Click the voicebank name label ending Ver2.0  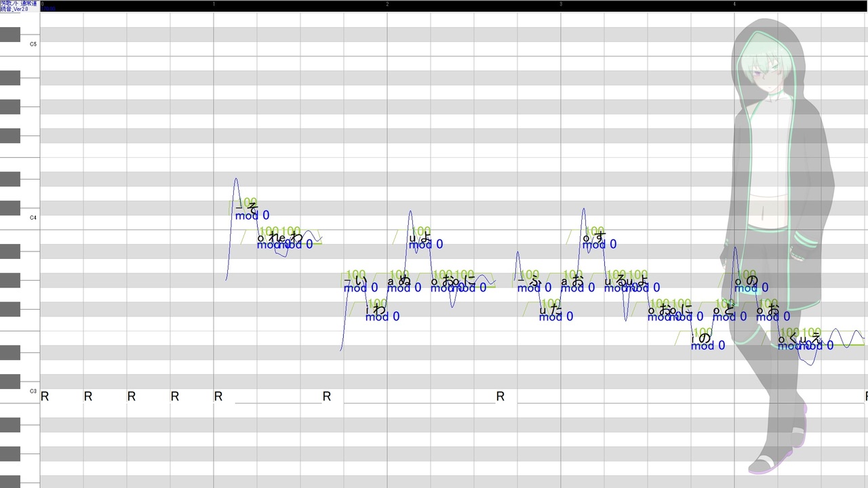point(20,6)
